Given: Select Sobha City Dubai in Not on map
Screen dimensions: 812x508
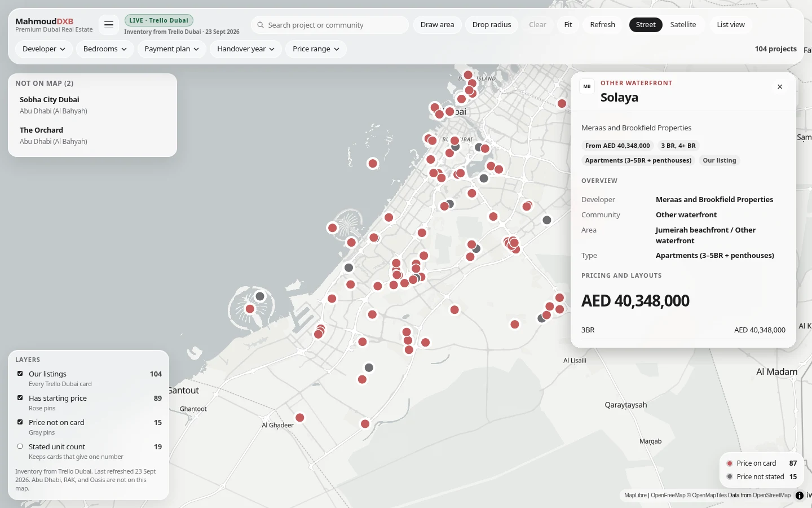Looking at the screenshot, I should coord(92,105).
